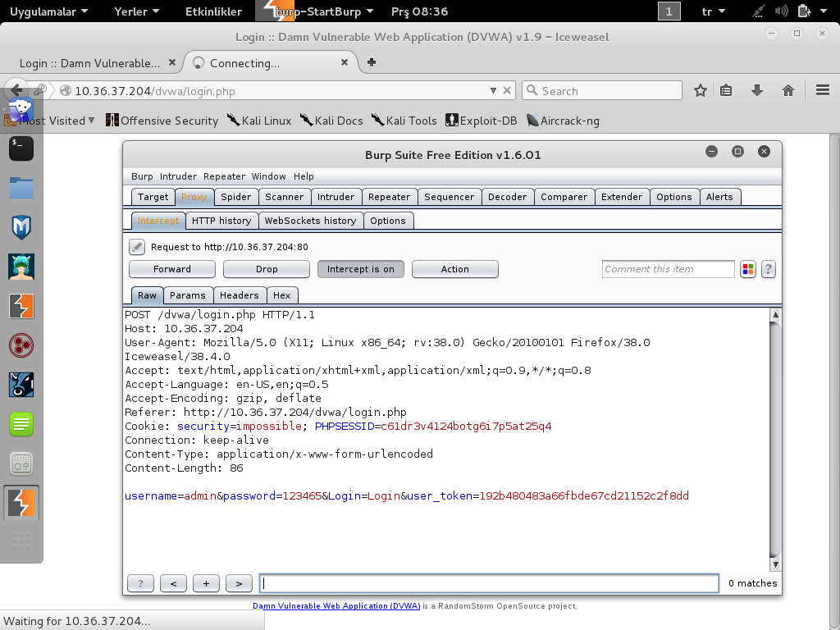Viewport: 840px width, 630px height.
Task: Open the HTTP history sub-tab
Action: (221, 220)
